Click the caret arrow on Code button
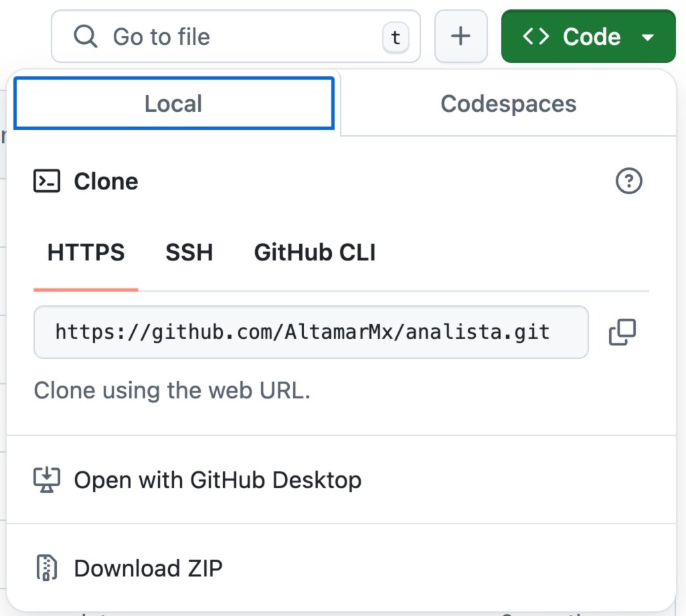The image size is (686, 616). 647,37
